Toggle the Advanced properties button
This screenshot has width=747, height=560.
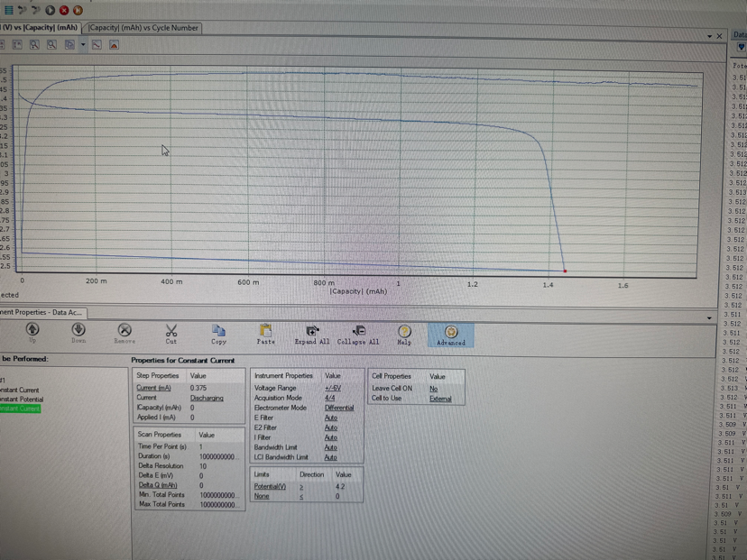(x=451, y=335)
